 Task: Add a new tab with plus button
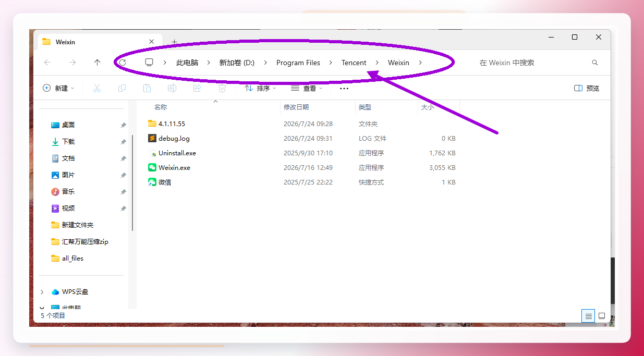click(175, 42)
